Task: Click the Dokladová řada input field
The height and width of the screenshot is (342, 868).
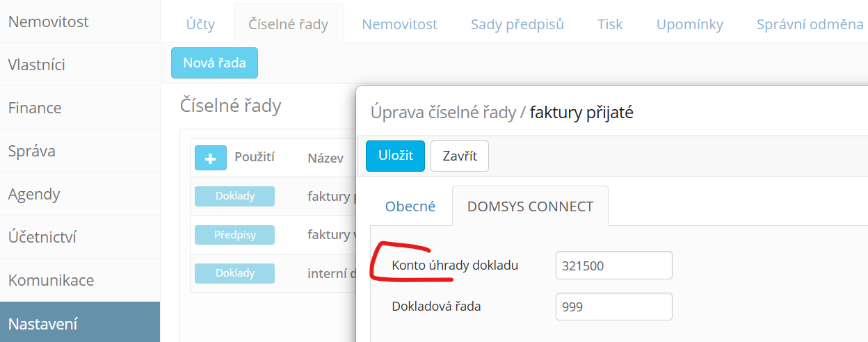Action: (x=614, y=307)
